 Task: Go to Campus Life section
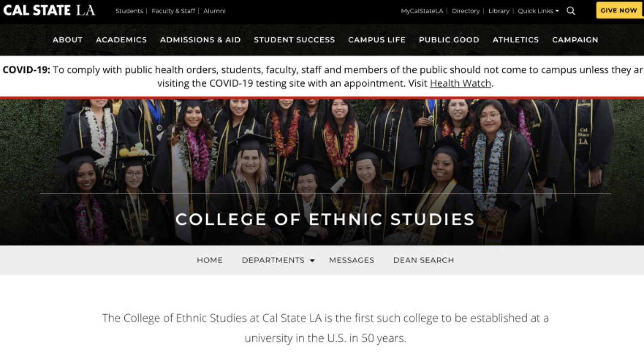pos(377,40)
